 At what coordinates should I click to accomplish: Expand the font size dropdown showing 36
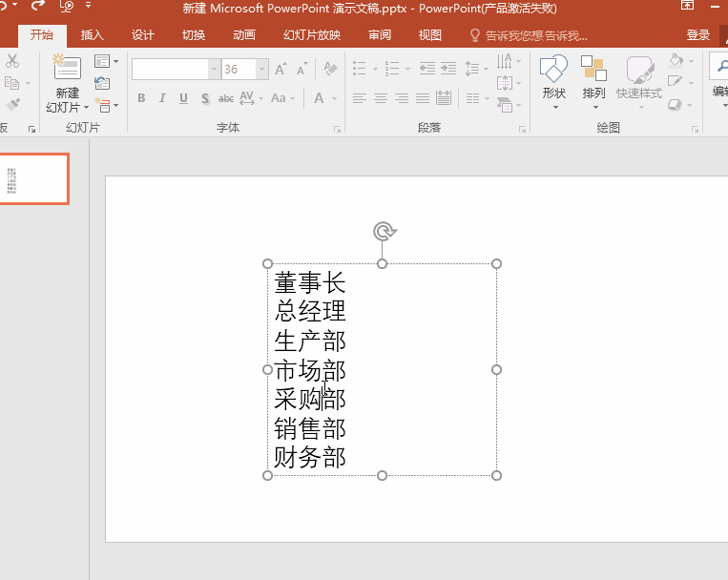[262, 70]
